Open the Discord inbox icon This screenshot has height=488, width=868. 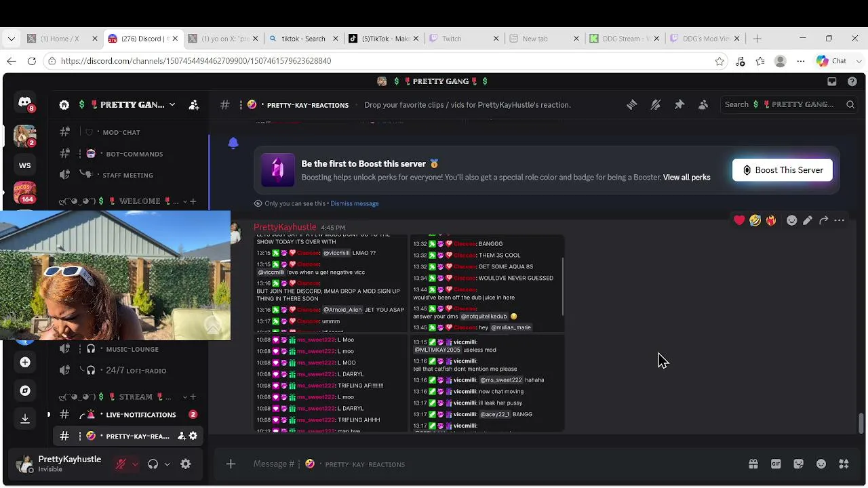831,81
